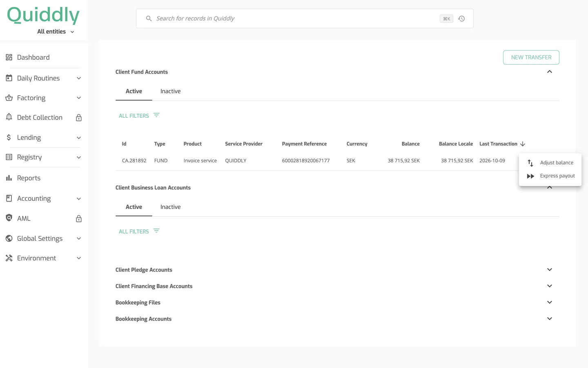
Task: Expand the Factoring menu chevron
Action: click(79, 98)
